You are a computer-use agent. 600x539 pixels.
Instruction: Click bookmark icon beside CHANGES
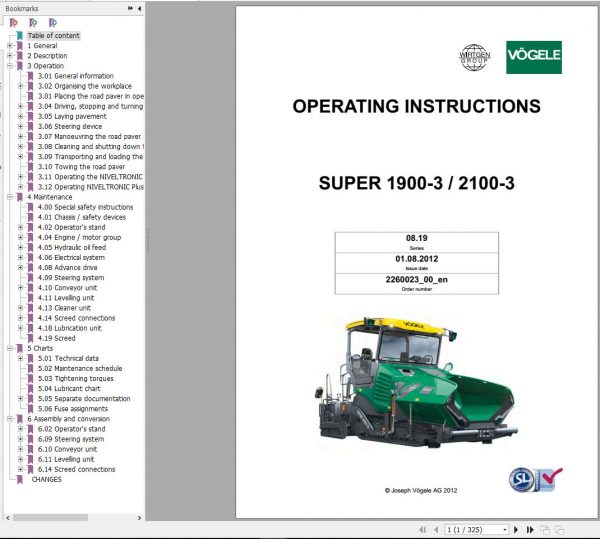(20, 479)
